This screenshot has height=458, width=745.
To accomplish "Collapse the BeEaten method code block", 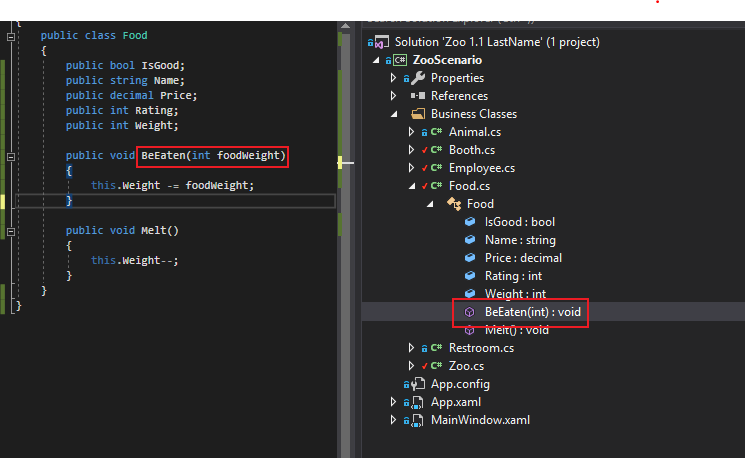I will 10,156.
